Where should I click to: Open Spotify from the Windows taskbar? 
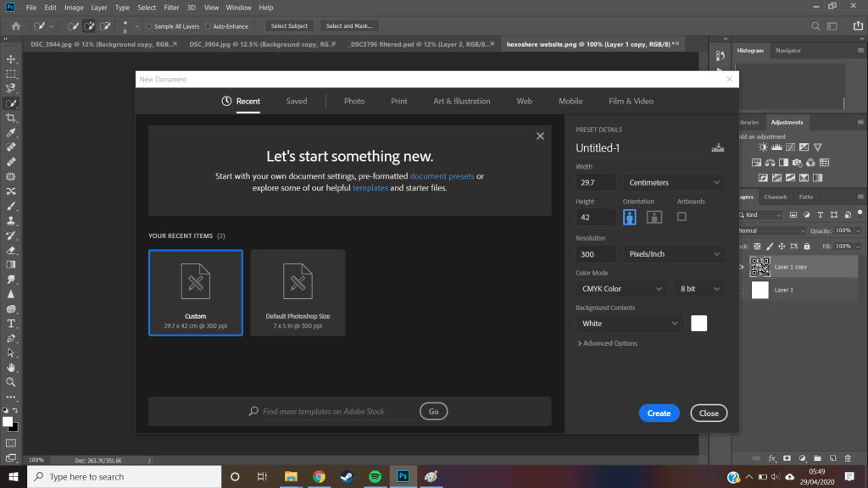pyautogui.click(x=376, y=476)
